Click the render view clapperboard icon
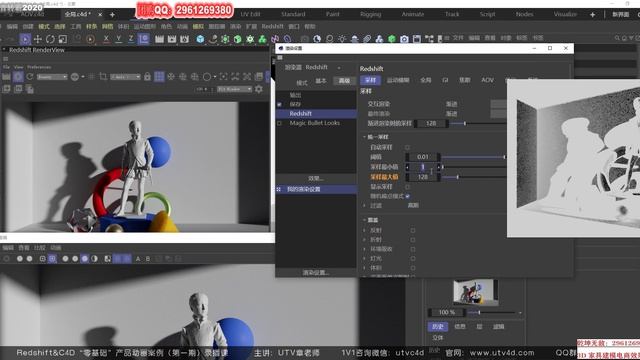This screenshot has height=360, width=640. (x=159, y=39)
